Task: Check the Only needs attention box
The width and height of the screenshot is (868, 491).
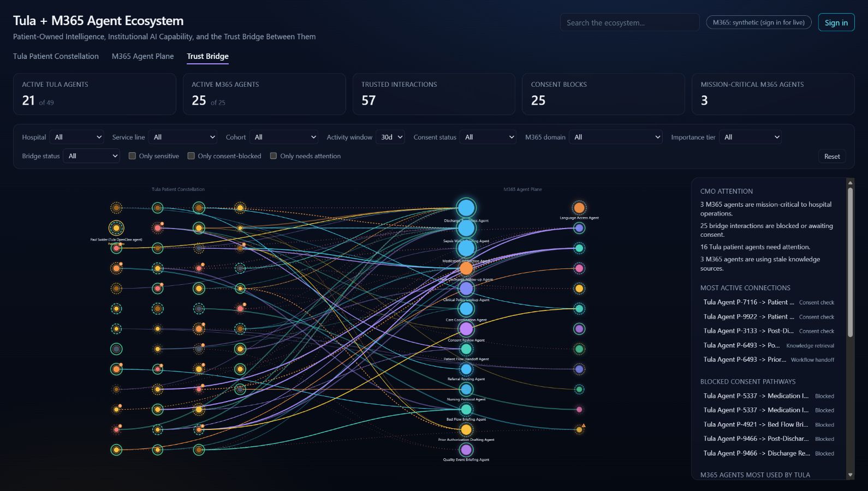Action: (274, 156)
